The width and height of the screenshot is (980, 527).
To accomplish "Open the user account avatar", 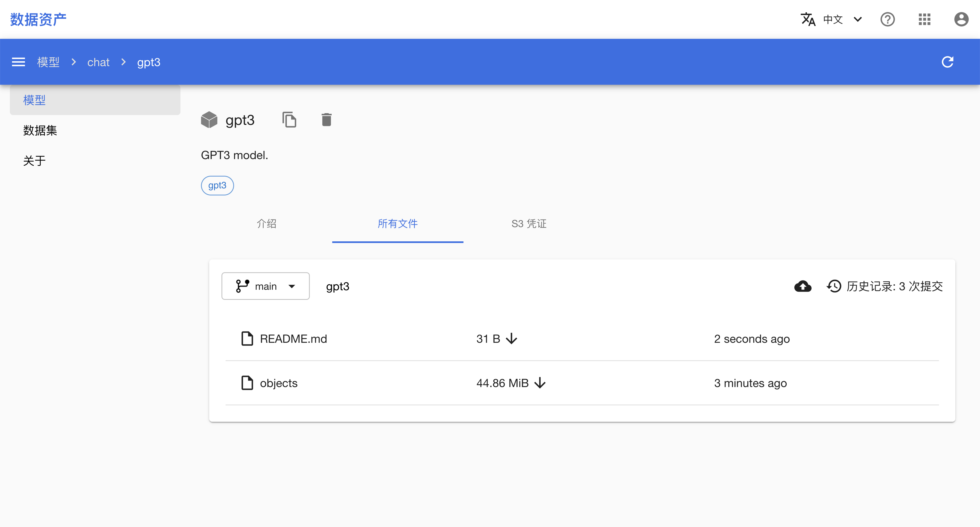I will pyautogui.click(x=961, y=19).
